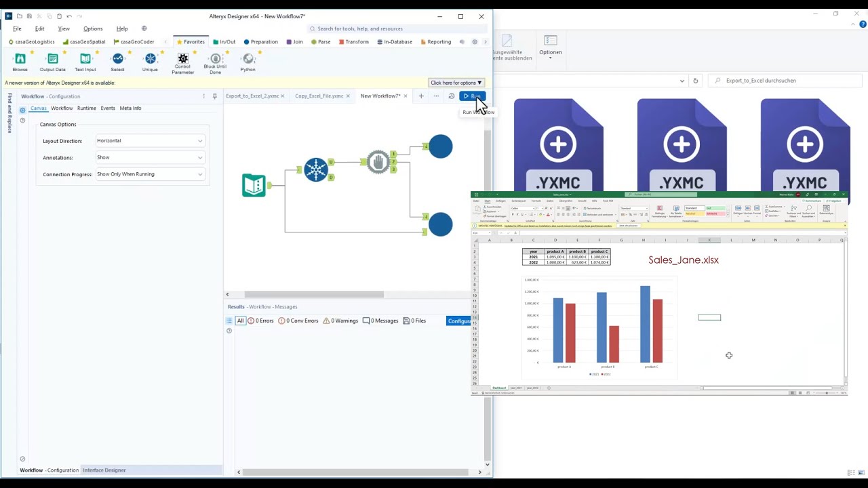Add a new workflow tab with plus
Viewport: 868px width, 488px height.
click(420, 96)
